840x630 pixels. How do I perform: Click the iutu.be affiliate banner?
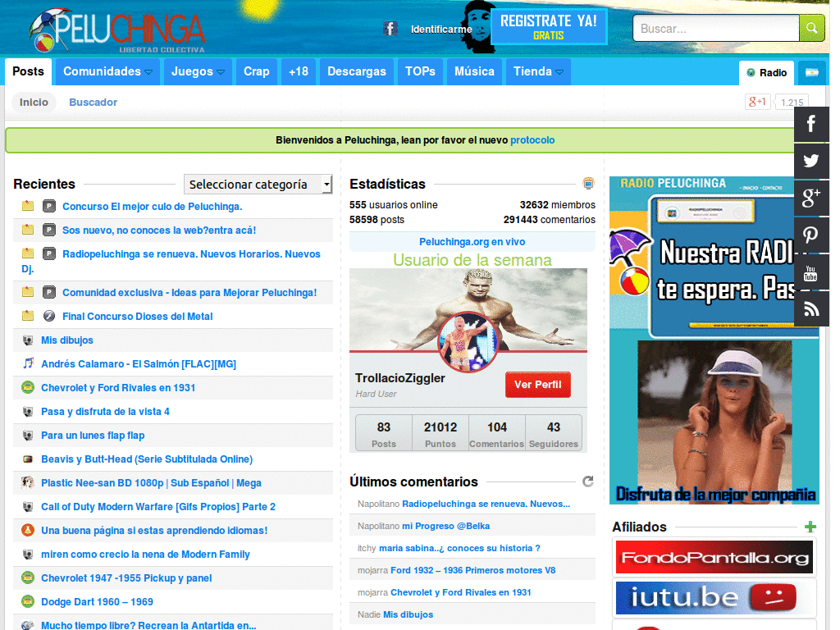point(714,597)
